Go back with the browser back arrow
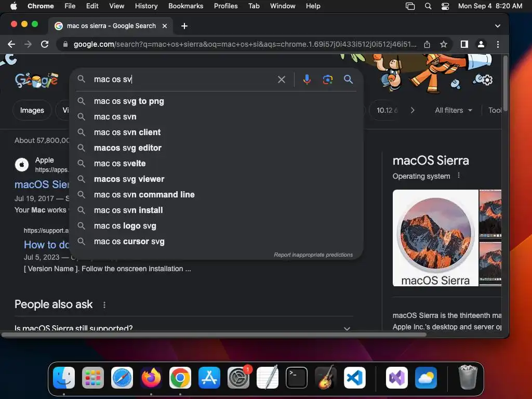Viewport: 532px width, 399px height. 11,44
